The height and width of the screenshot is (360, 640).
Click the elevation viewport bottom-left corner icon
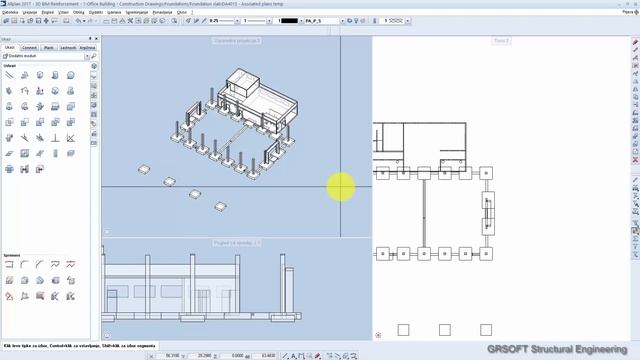tap(107, 336)
